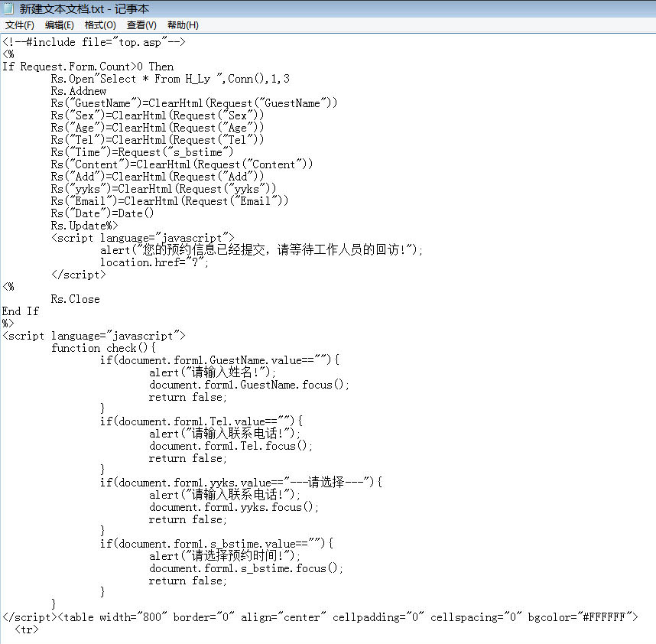The image size is (656, 644).
Task: Click the End If line
Action: pos(21,311)
